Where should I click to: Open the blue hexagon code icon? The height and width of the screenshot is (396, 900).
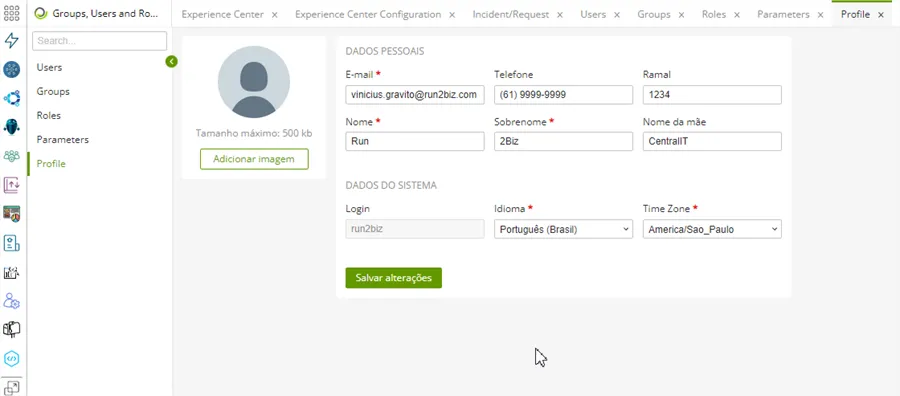tap(11, 359)
